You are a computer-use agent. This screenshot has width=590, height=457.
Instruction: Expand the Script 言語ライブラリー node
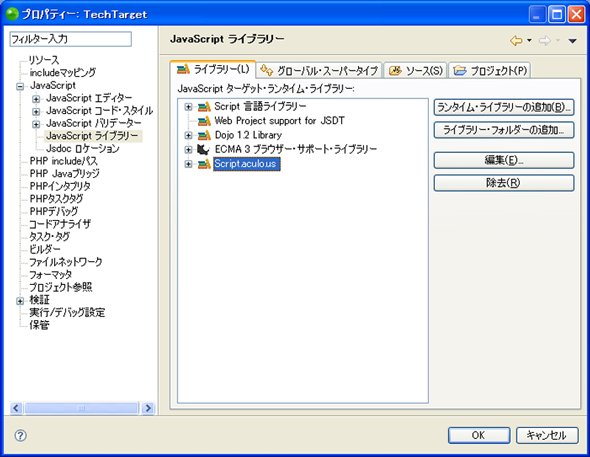[x=189, y=107]
